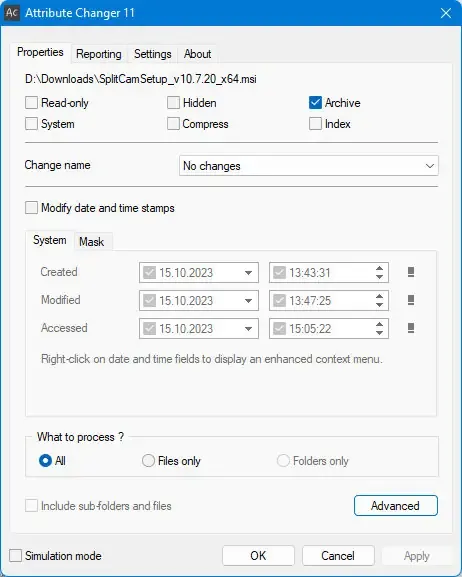Open the About tab
The width and height of the screenshot is (462, 577).
(197, 54)
